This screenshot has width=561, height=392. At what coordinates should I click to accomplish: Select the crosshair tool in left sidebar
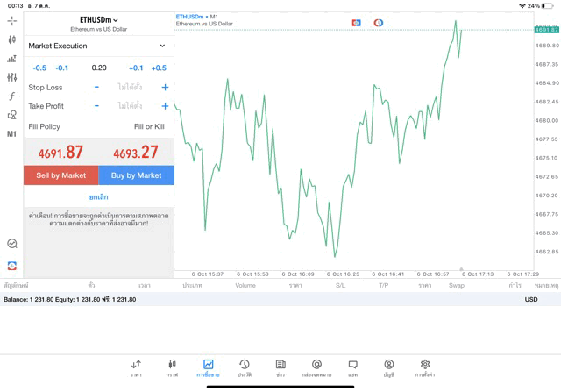tap(11, 20)
